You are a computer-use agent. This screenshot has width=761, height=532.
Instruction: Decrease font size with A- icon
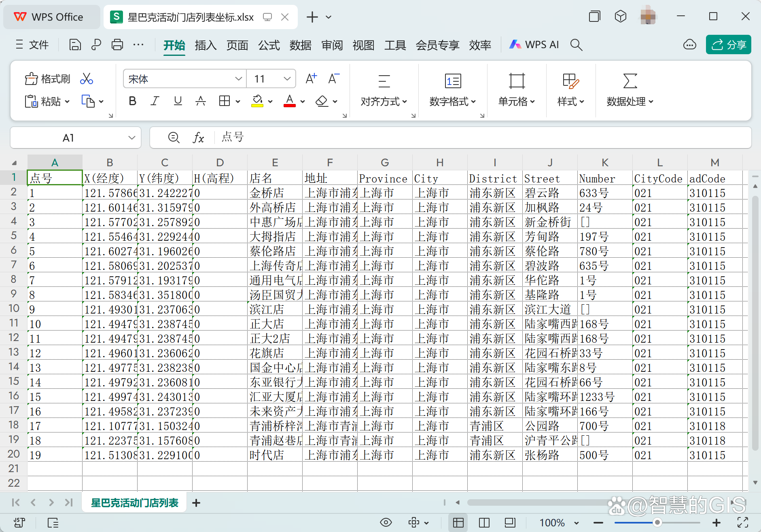(x=334, y=79)
